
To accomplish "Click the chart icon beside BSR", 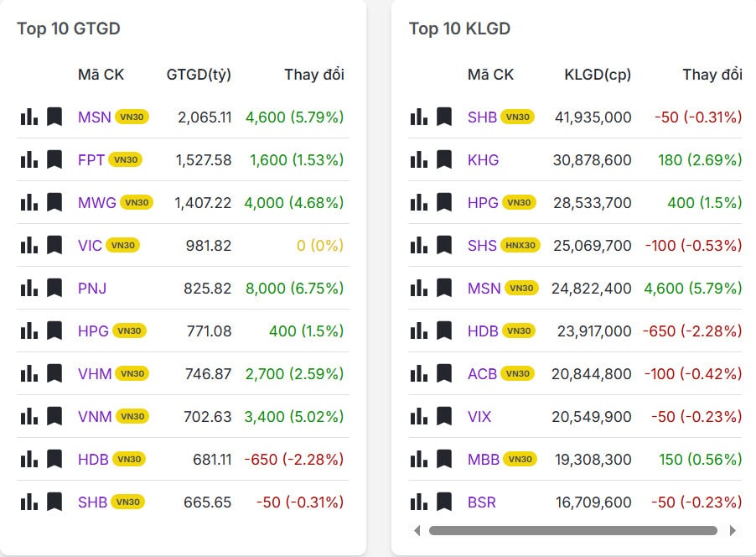I will point(418,502).
